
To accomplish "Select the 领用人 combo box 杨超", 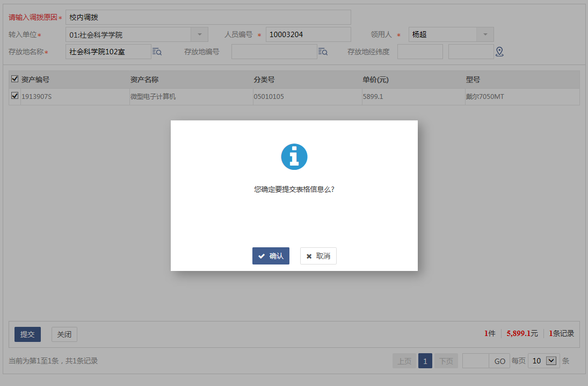I will tap(451, 34).
